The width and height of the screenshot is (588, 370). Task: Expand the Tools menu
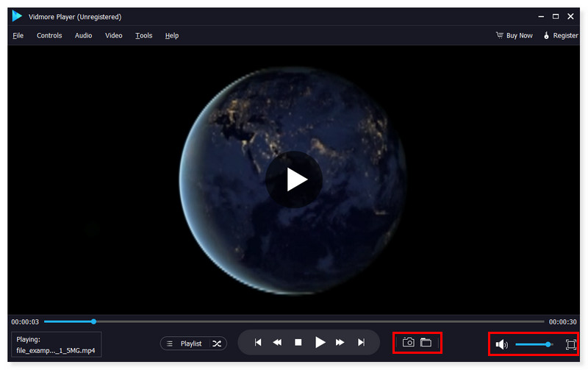point(144,35)
